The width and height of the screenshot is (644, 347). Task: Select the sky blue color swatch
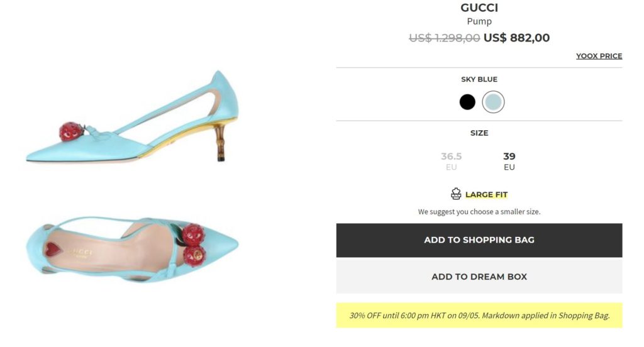[494, 102]
